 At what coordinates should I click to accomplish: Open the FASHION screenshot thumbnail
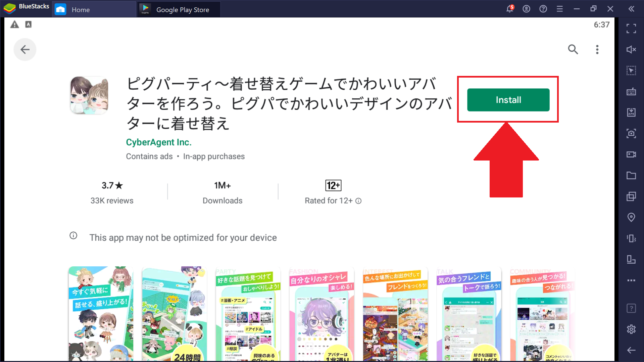click(321, 314)
